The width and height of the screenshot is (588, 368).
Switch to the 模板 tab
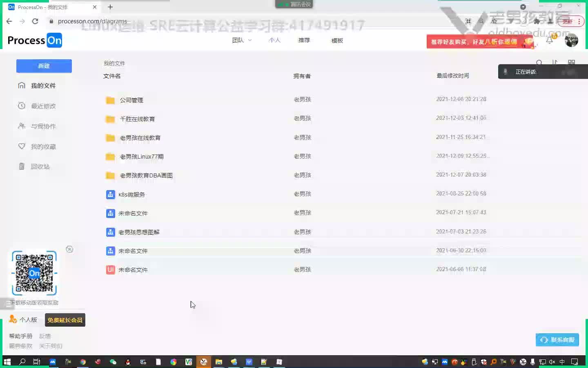click(x=337, y=40)
